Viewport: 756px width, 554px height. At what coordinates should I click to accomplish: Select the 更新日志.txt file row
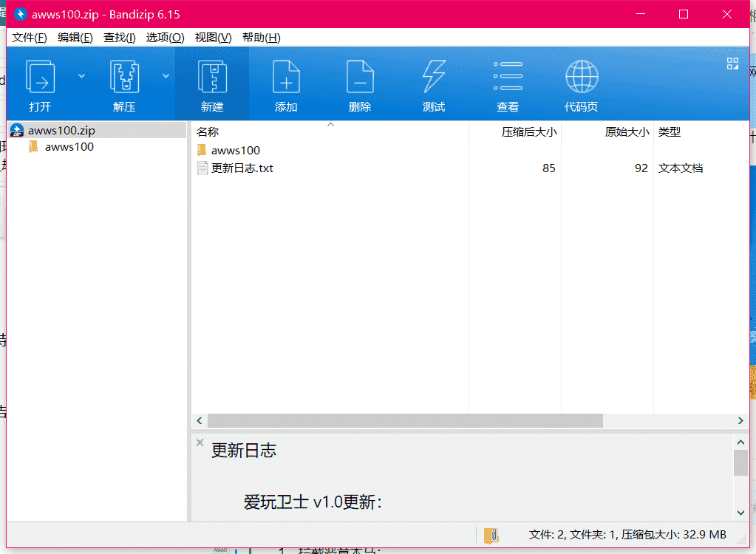click(x=470, y=168)
